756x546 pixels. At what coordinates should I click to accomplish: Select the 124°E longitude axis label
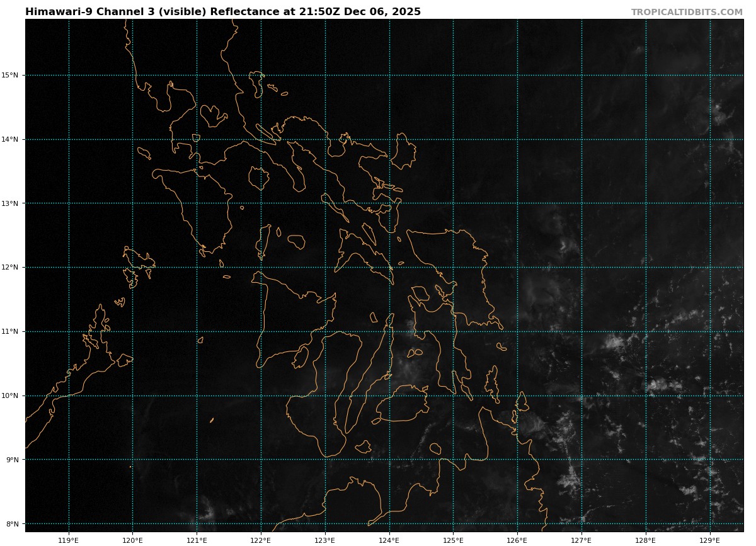click(389, 540)
